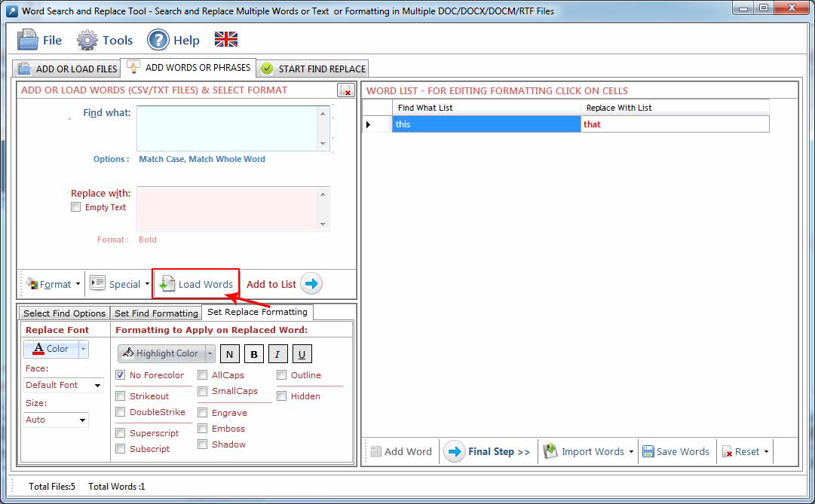Click the Reset button
Screen dimensions: 815x504
pyautogui.click(x=741, y=451)
